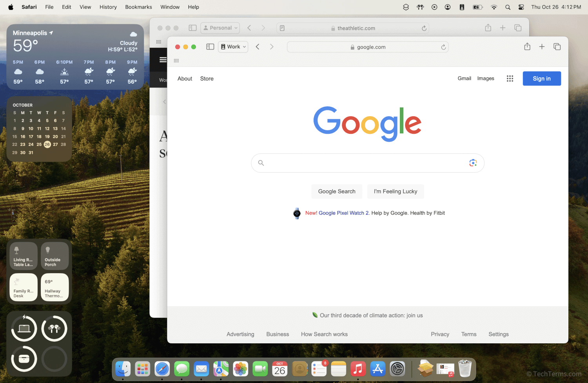The image size is (588, 383).
Task: Open hamburger menu on The Athletic page
Action: tap(163, 60)
